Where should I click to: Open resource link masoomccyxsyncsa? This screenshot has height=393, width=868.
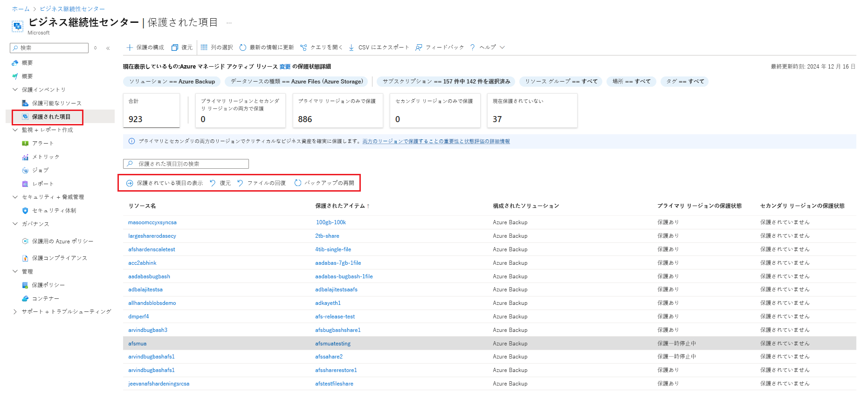pyautogui.click(x=152, y=222)
